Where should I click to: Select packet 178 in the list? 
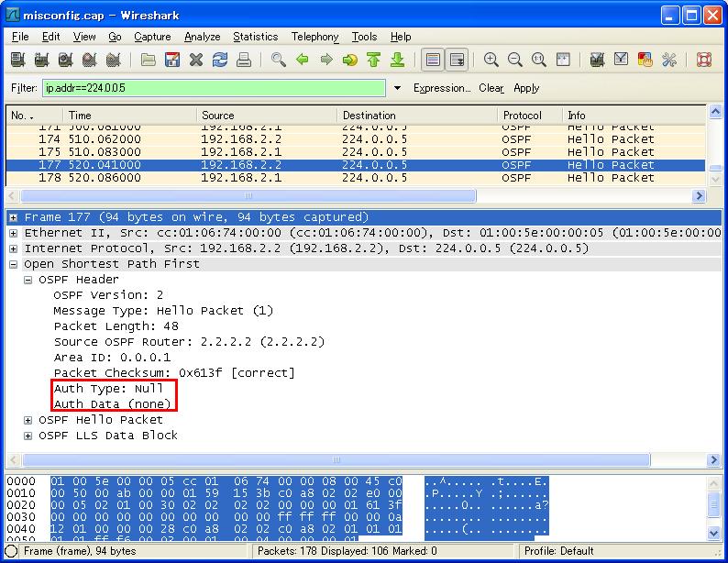[x=356, y=178]
